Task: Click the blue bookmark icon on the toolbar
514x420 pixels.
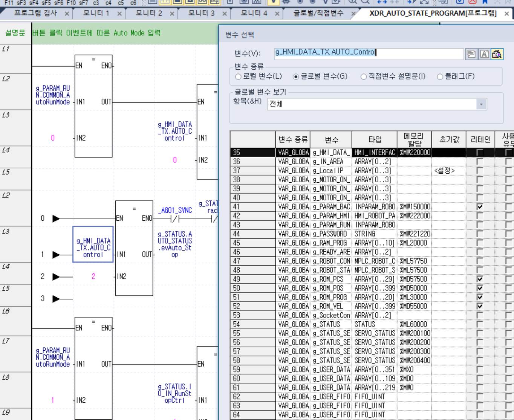Action: pyautogui.click(x=485, y=2)
